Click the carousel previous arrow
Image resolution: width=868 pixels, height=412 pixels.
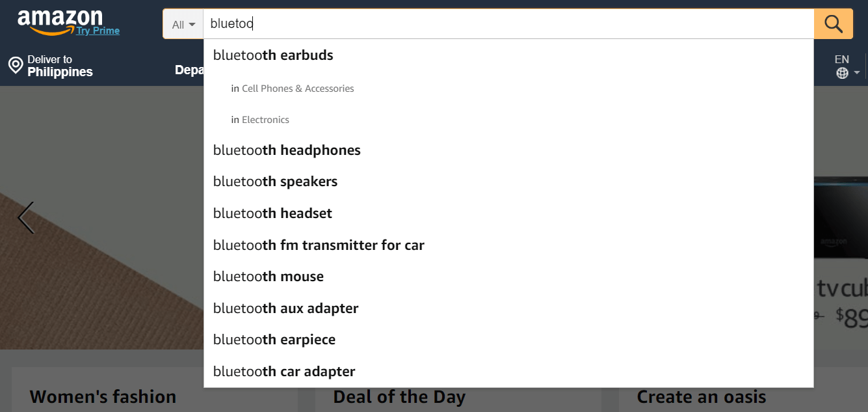tap(25, 217)
